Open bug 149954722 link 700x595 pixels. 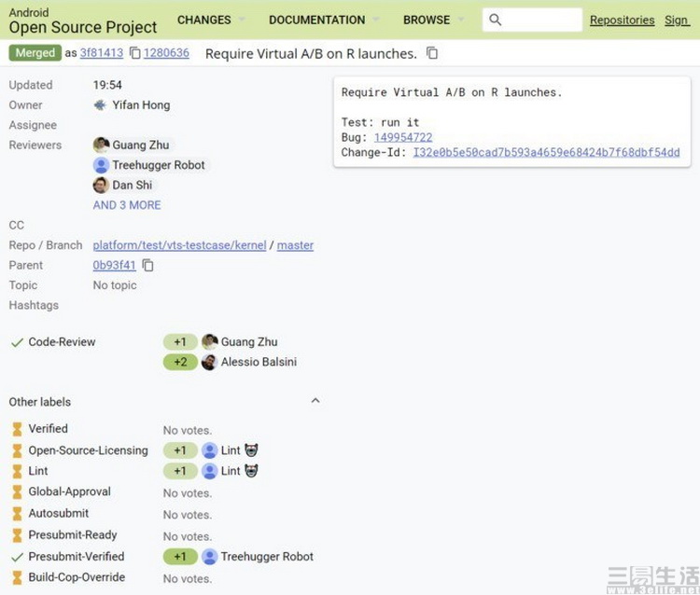[x=403, y=137]
